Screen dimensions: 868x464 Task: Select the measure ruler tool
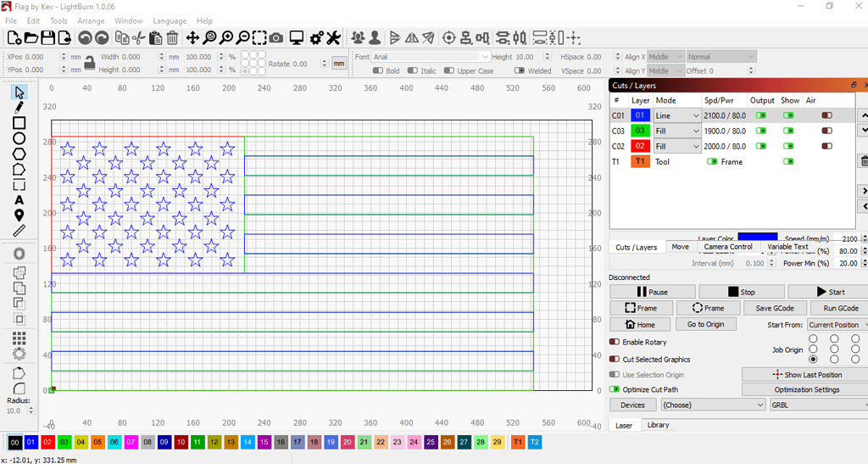[19, 231]
